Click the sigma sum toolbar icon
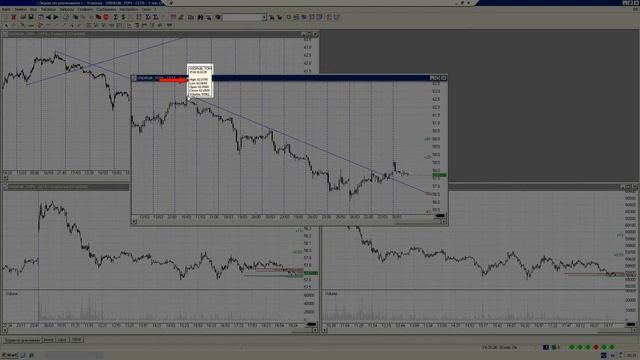The height and width of the screenshot is (360, 640). tap(116, 17)
